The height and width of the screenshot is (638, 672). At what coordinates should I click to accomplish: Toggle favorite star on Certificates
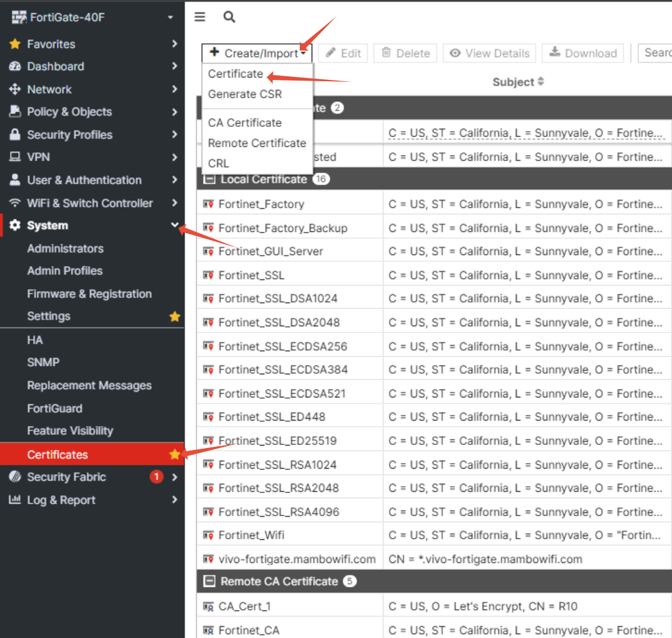tap(174, 454)
